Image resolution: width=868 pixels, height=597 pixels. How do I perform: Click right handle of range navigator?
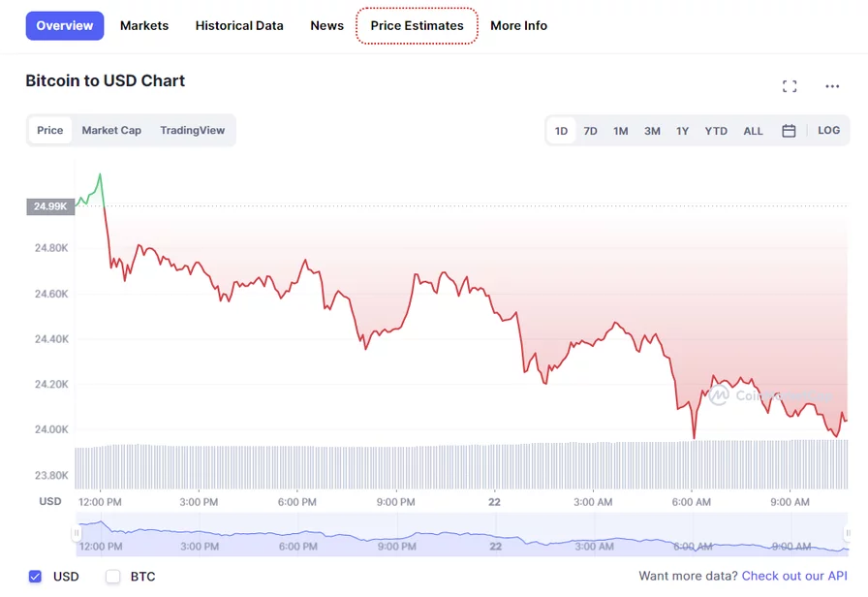click(849, 534)
